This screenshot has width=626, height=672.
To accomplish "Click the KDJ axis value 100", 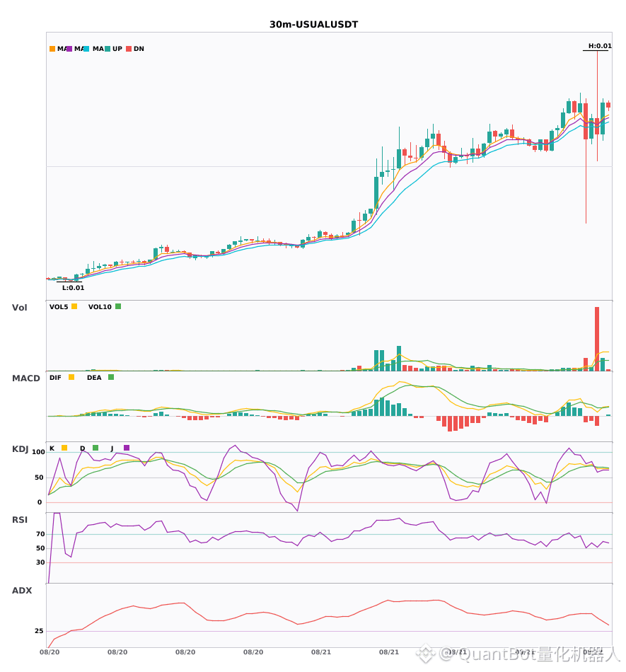I will (x=39, y=452).
